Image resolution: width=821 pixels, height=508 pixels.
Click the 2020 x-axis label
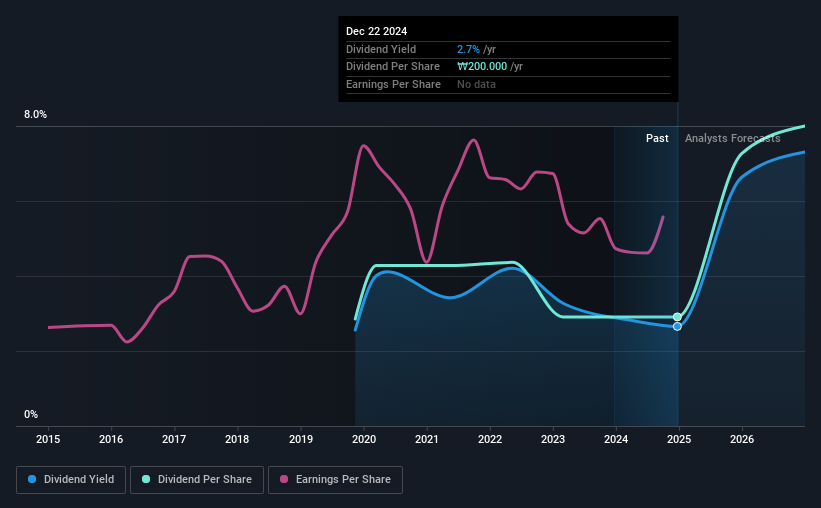pos(364,439)
